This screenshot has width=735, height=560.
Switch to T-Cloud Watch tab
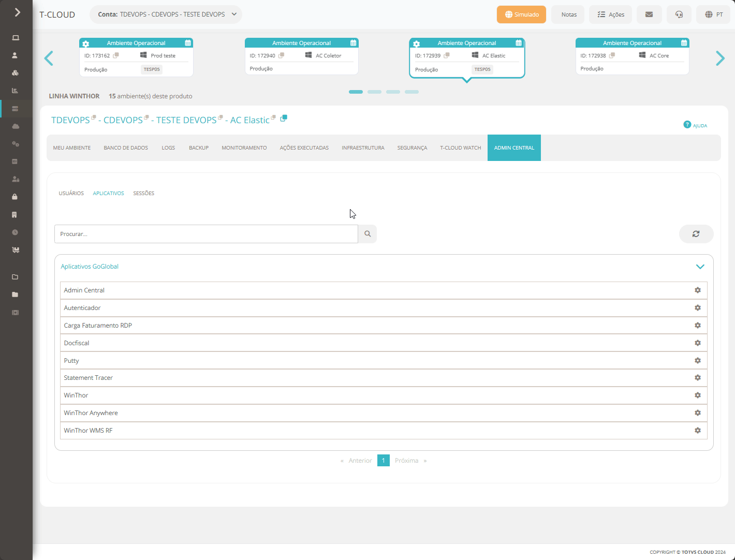(x=461, y=148)
